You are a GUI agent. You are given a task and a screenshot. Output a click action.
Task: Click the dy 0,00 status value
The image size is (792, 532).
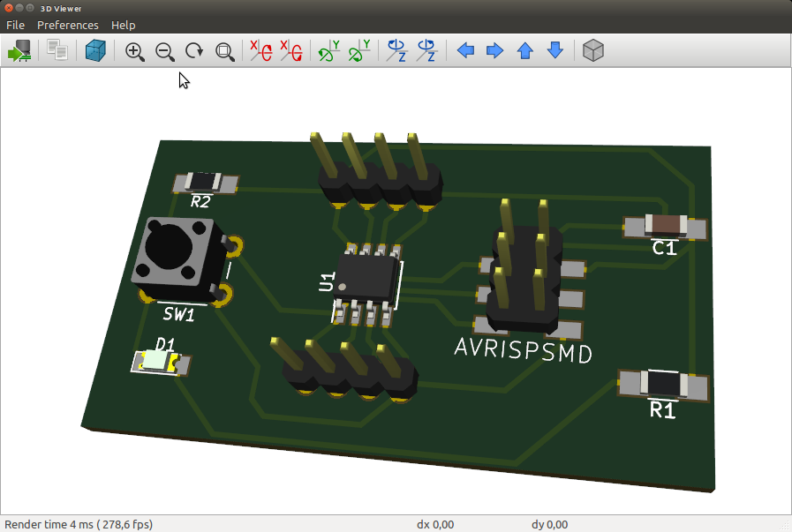(549, 524)
